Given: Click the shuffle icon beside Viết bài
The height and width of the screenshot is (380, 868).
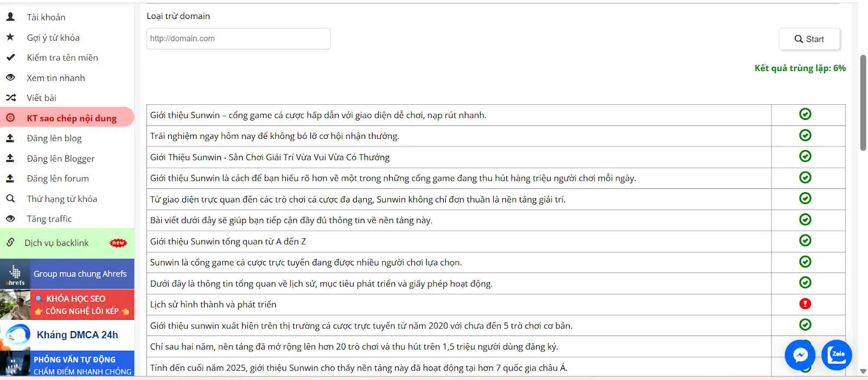Looking at the screenshot, I should [x=10, y=98].
